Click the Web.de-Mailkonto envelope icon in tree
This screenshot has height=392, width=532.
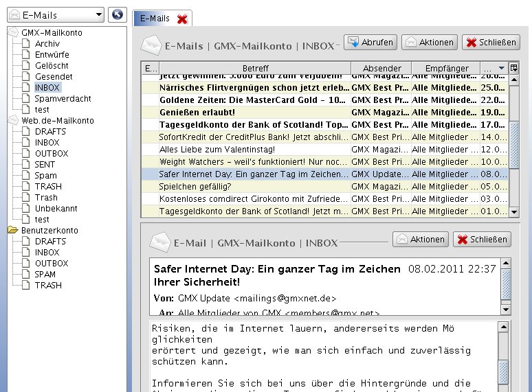13,121
